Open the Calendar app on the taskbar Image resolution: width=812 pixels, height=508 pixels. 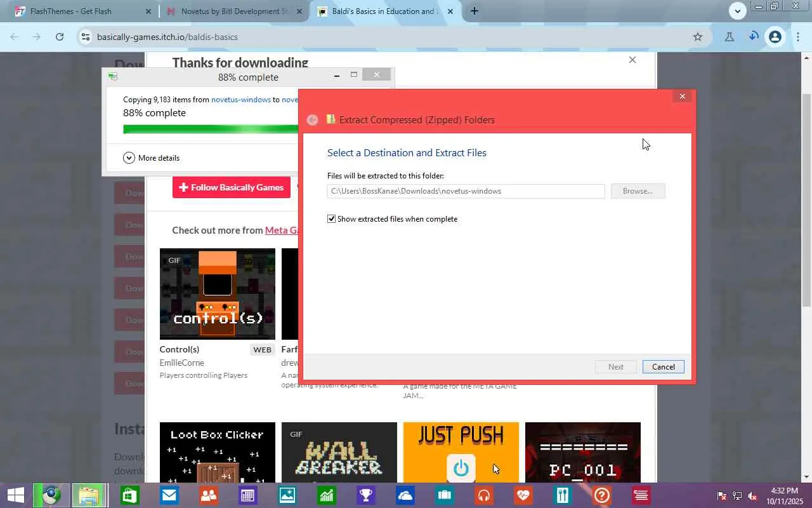tap(247, 495)
